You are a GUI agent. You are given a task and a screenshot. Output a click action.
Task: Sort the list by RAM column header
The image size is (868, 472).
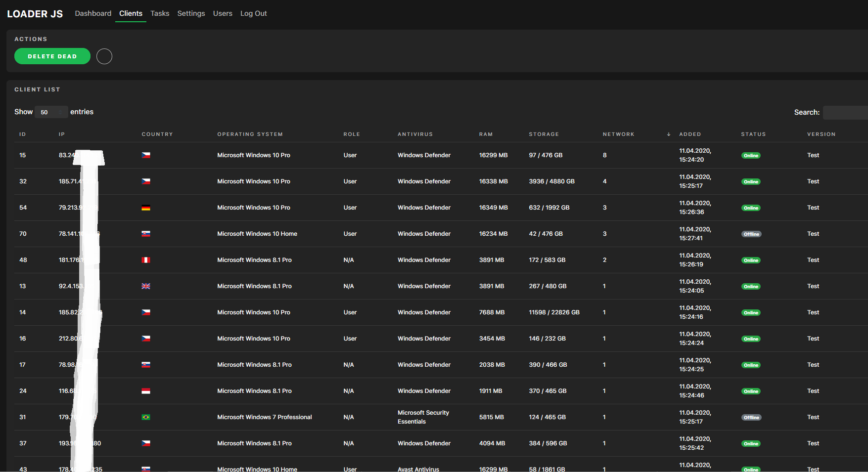(x=486, y=134)
